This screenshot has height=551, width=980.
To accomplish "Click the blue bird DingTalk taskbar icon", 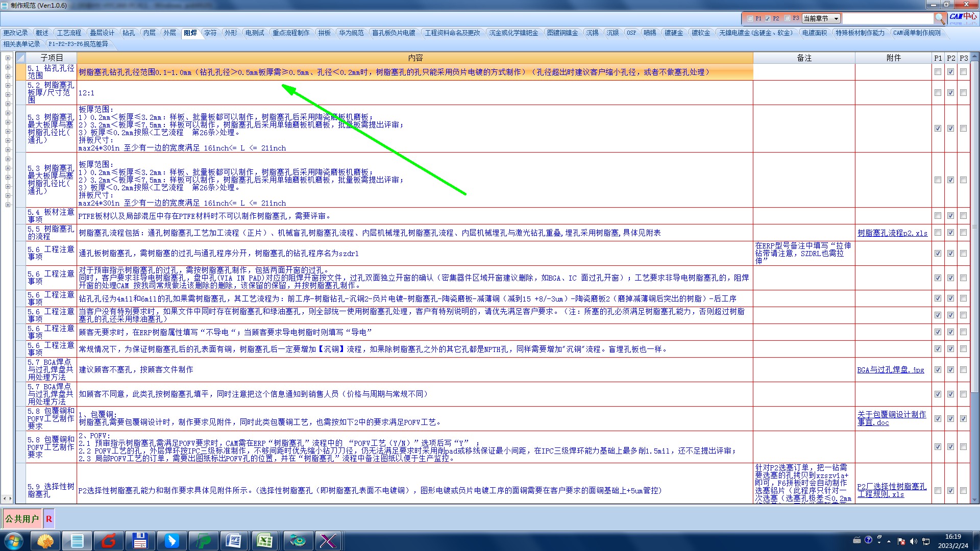I will (x=171, y=540).
